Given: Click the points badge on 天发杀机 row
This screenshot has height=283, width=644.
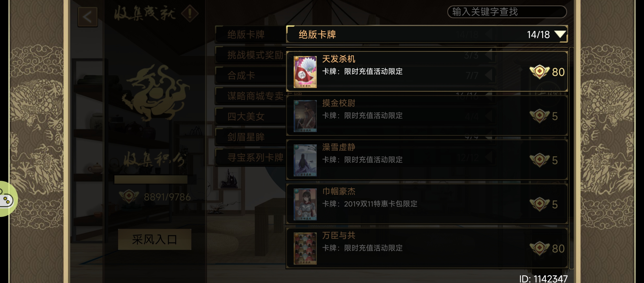Looking at the screenshot, I should pos(539,72).
